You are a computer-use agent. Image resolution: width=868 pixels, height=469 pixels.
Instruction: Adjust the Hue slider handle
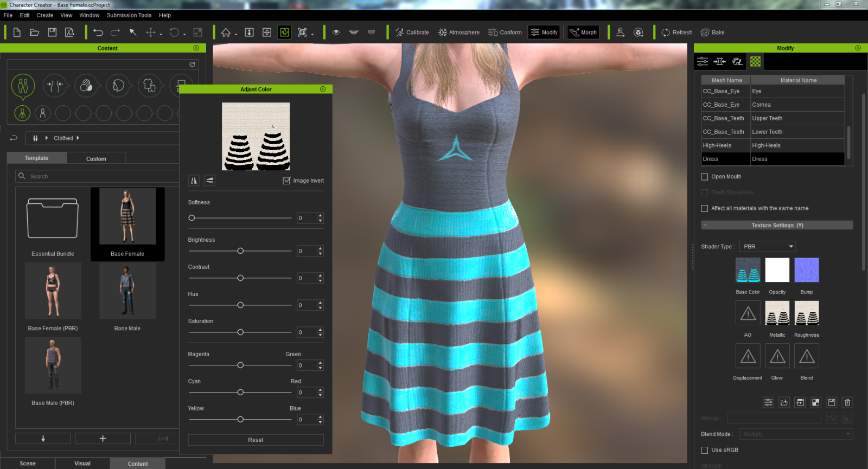(240, 305)
